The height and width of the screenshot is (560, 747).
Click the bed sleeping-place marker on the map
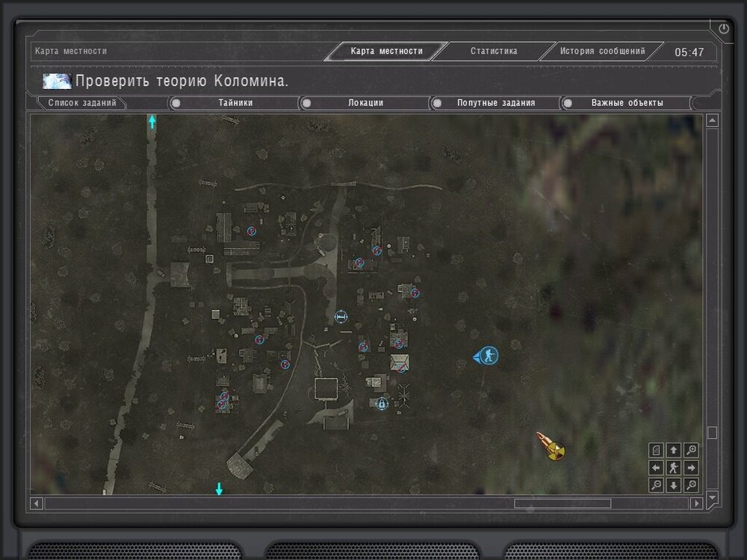click(341, 316)
